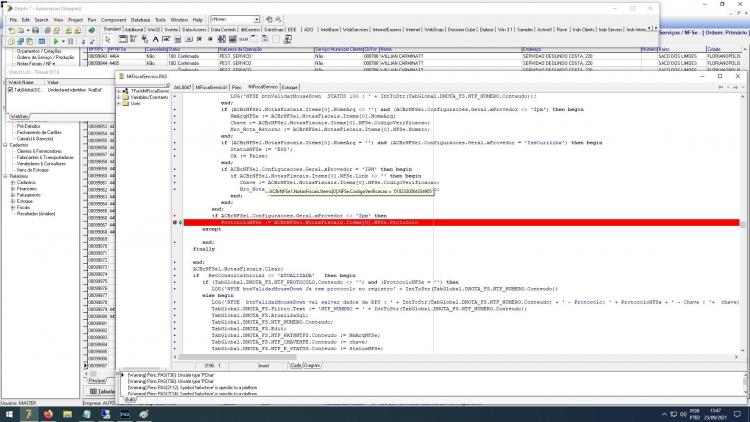The width and height of the screenshot is (750, 422).
Task: Select 'Clientes & Fornecedores' in the tree
Action: (39, 151)
